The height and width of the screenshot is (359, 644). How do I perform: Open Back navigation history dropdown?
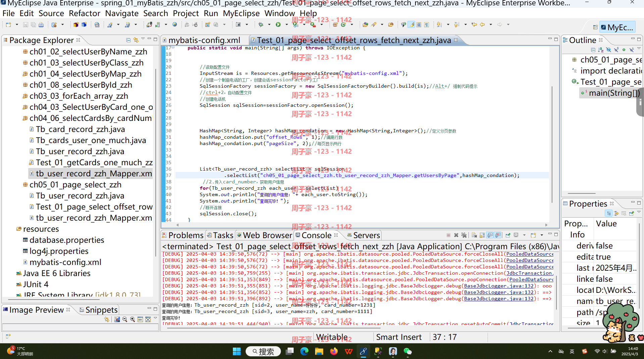pos(491,25)
